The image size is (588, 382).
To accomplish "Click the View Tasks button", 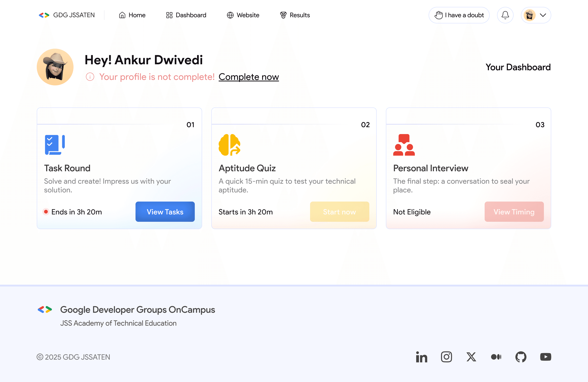I will coord(165,212).
